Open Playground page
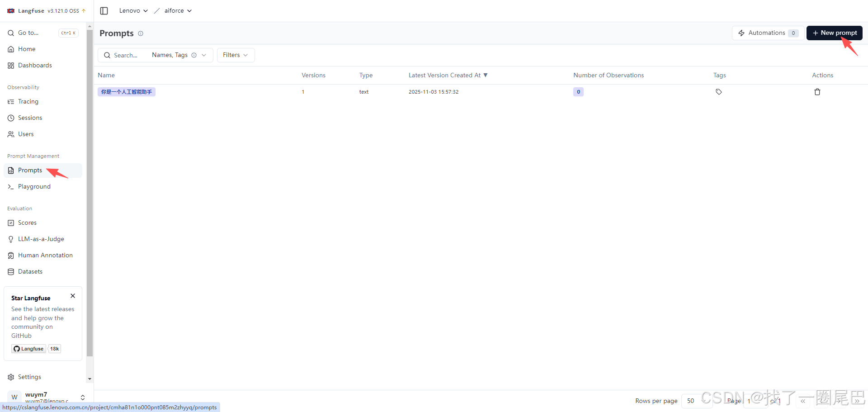Image resolution: width=868 pixels, height=412 pixels. pyautogui.click(x=43, y=187)
